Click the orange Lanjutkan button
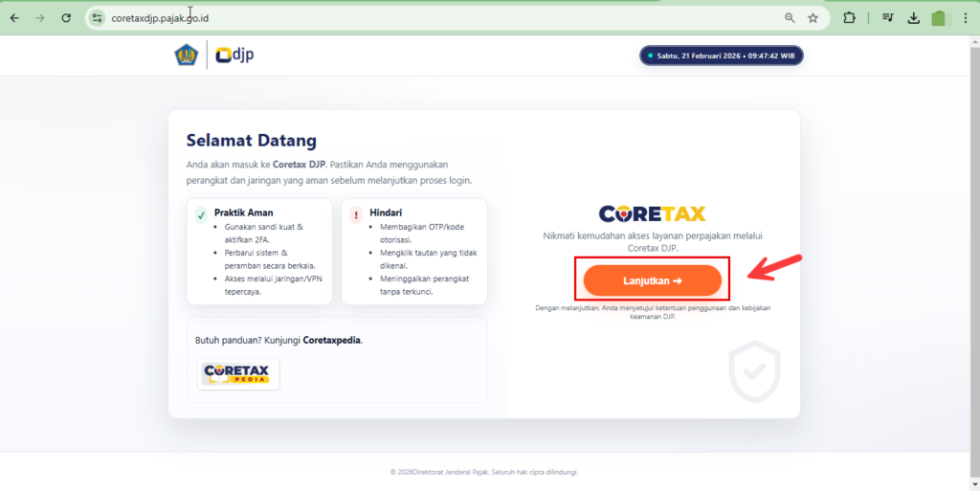Viewport: 980px width, 491px height. (x=652, y=280)
